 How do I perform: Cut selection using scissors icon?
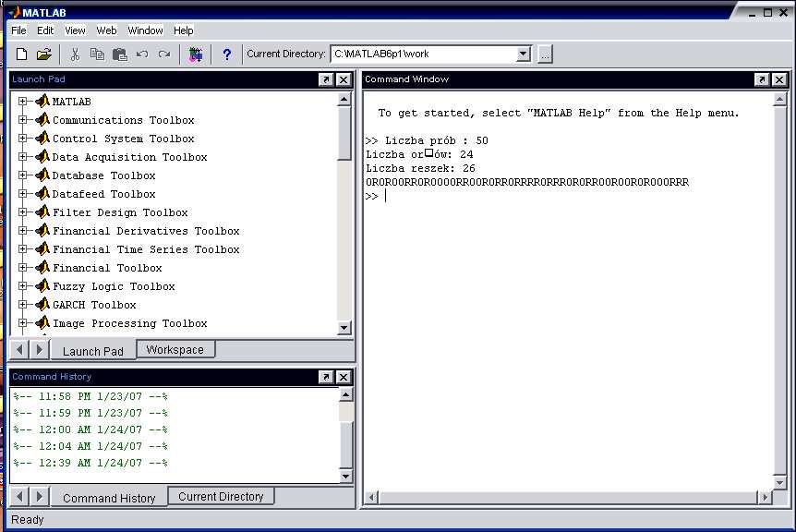tap(75, 54)
